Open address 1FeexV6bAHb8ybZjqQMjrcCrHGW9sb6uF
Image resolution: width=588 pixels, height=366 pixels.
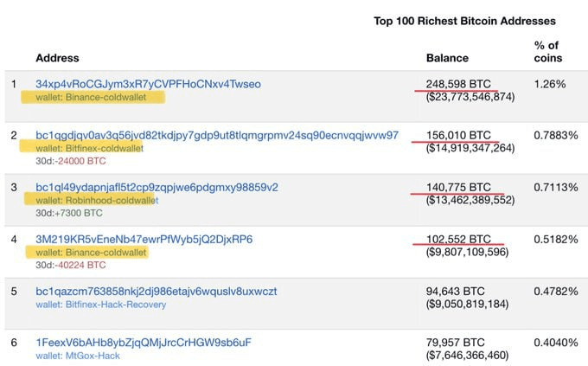[144, 343]
